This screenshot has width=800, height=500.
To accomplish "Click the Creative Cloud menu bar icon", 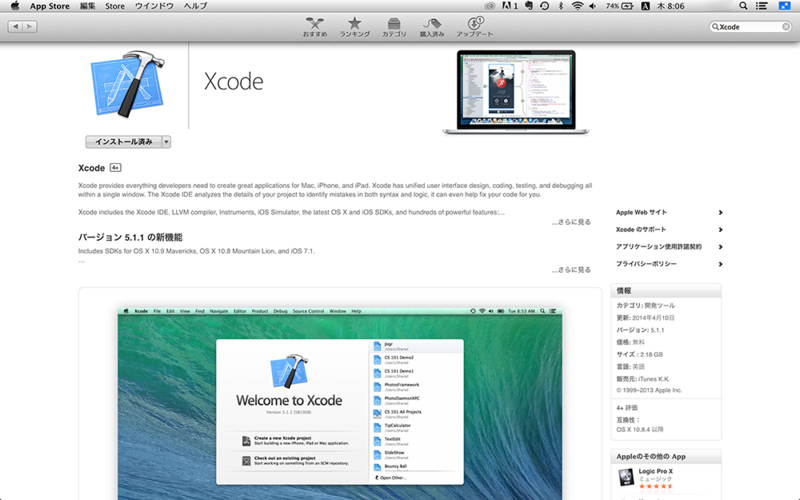I will [x=490, y=6].
